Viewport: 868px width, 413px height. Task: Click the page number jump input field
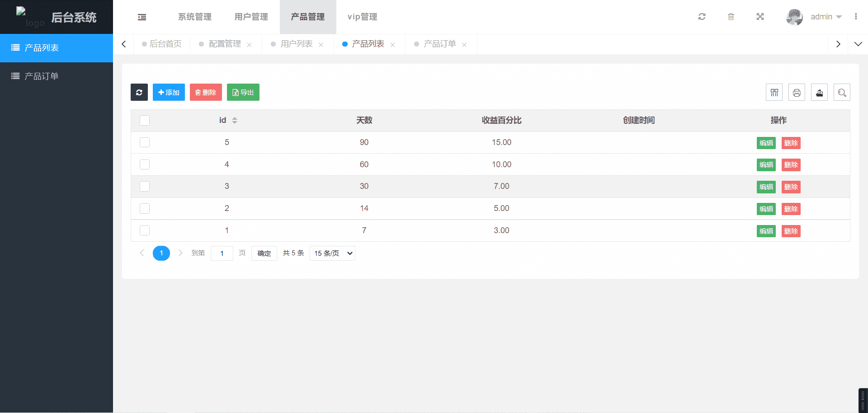click(222, 253)
